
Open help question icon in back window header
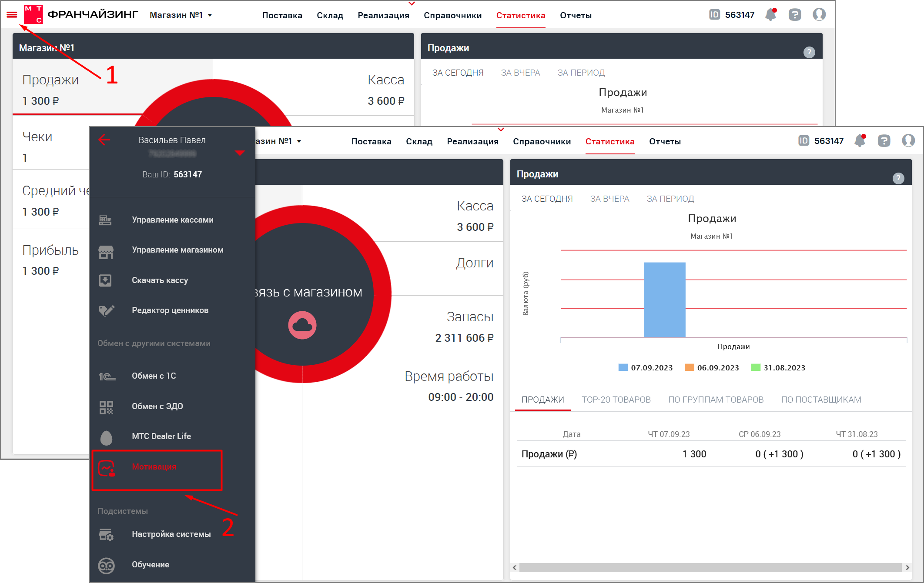click(x=795, y=15)
